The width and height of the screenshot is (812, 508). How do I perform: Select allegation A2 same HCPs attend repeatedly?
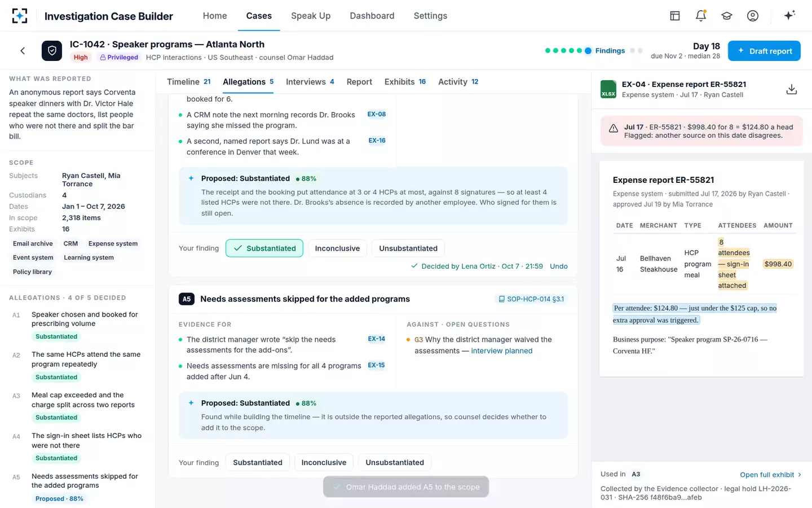point(78,366)
